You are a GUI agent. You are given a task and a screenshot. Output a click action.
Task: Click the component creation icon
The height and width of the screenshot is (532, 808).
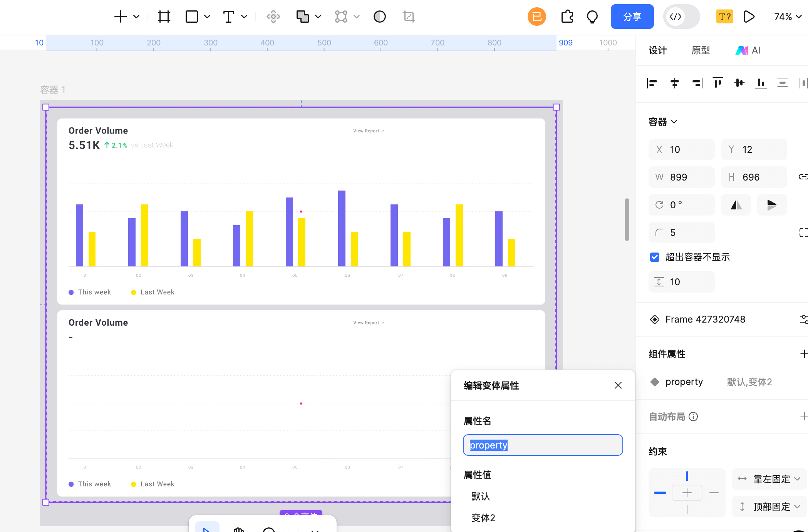point(273,17)
